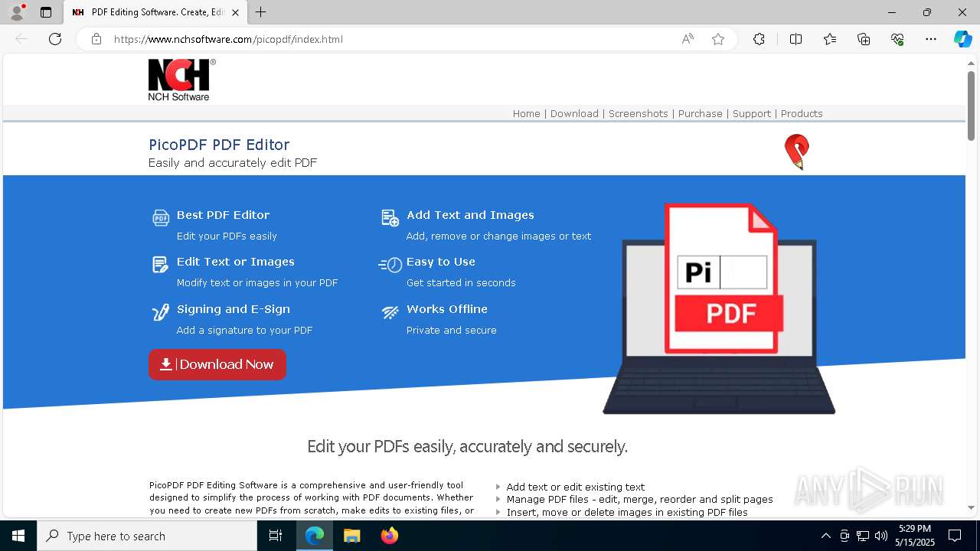Refresh the page
The height and width of the screenshot is (551, 980).
coord(55,39)
